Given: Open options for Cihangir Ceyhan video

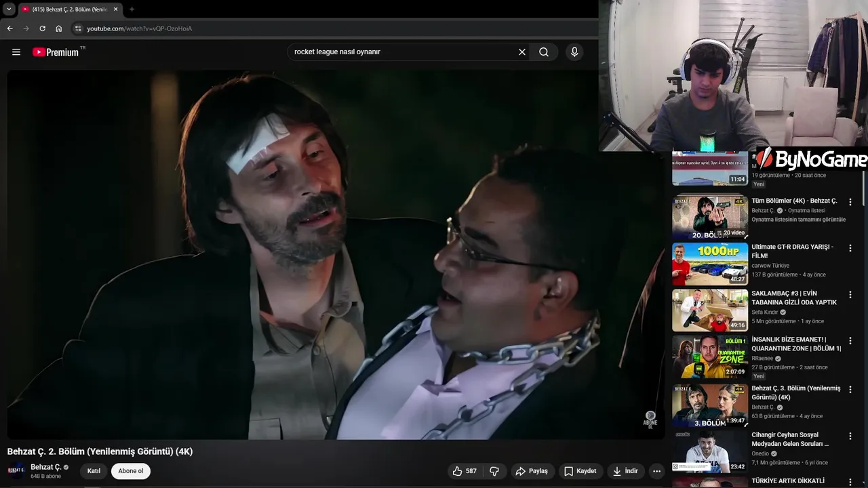Looking at the screenshot, I should (x=850, y=436).
